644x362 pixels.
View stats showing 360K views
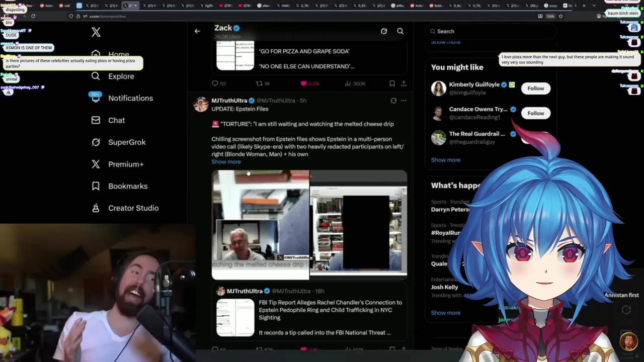click(x=355, y=83)
